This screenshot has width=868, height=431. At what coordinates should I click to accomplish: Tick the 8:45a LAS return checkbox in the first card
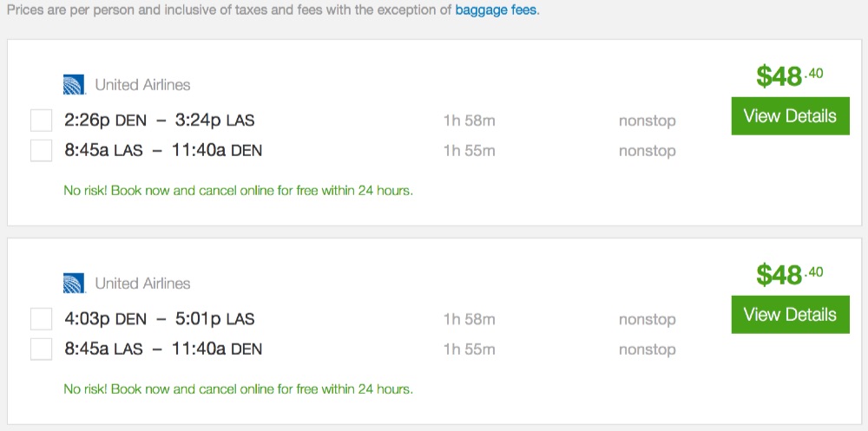42,151
